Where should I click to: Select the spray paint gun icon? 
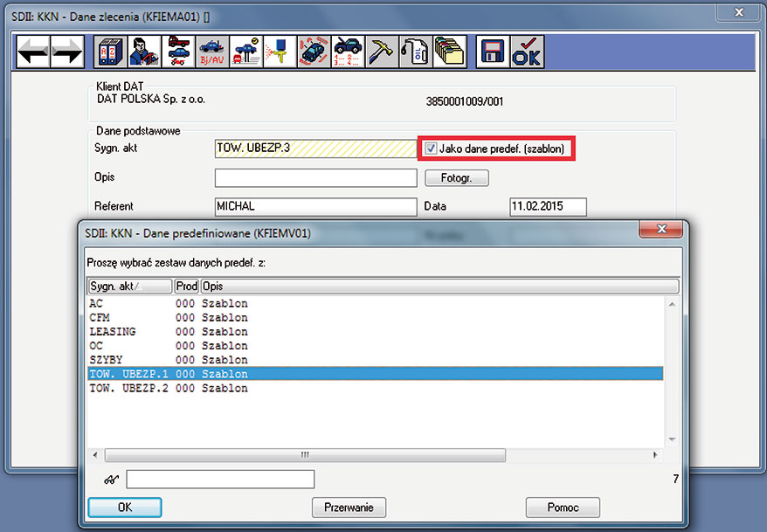pyautogui.click(x=279, y=52)
